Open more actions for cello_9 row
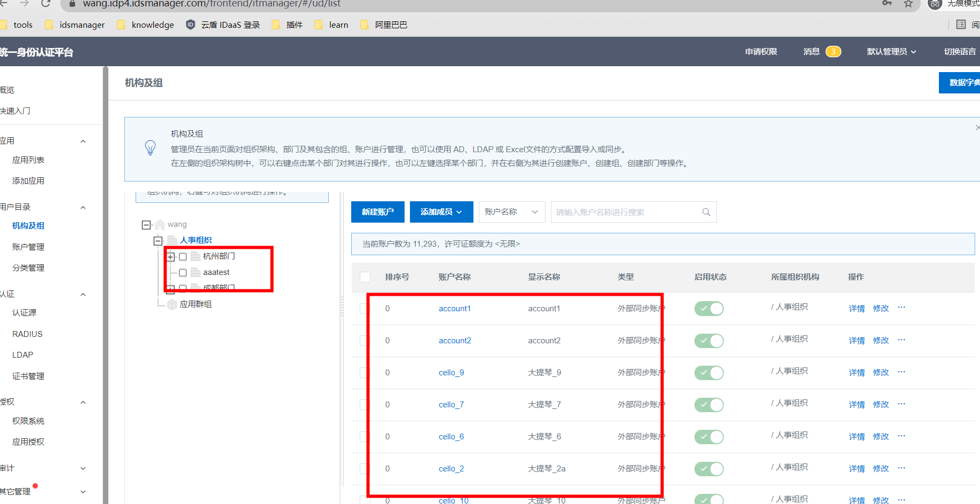This screenshot has width=980, height=504. (x=902, y=372)
